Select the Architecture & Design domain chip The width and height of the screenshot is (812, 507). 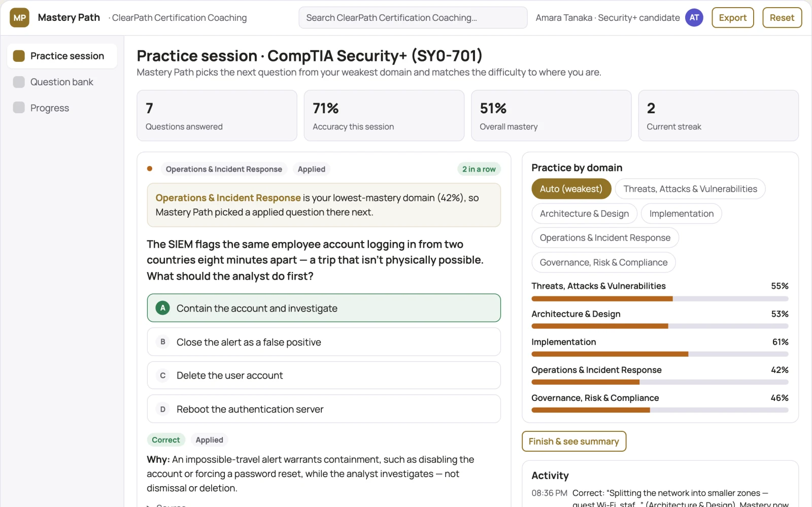point(584,214)
